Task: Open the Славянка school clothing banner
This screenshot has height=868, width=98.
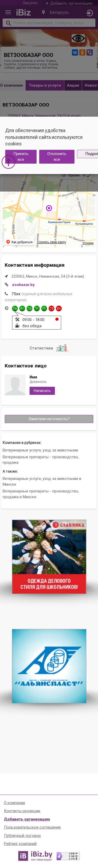Action: pyautogui.click(x=49, y=556)
